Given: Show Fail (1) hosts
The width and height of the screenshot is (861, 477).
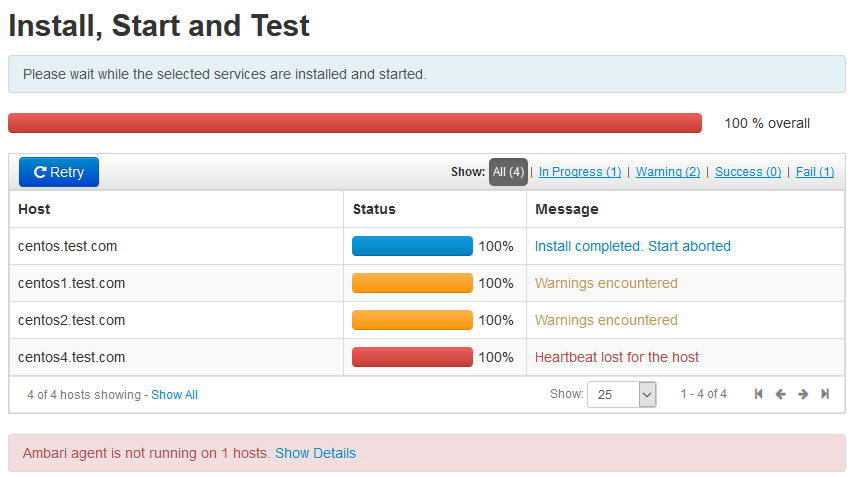Looking at the screenshot, I should [x=815, y=172].
